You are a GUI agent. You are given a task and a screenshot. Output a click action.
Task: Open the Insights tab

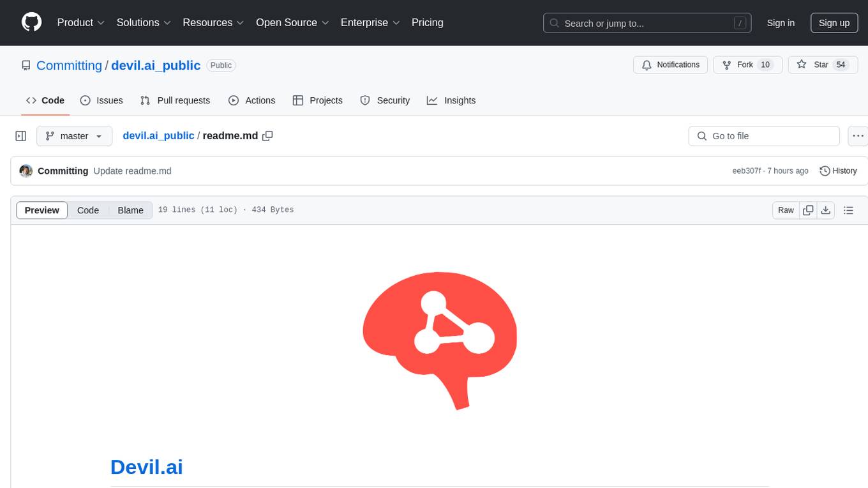click(451, 100)
